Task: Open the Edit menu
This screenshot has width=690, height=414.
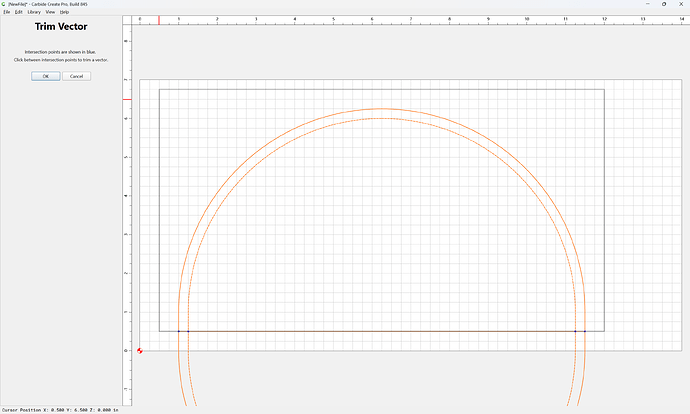Action: [x=18, y=12]
